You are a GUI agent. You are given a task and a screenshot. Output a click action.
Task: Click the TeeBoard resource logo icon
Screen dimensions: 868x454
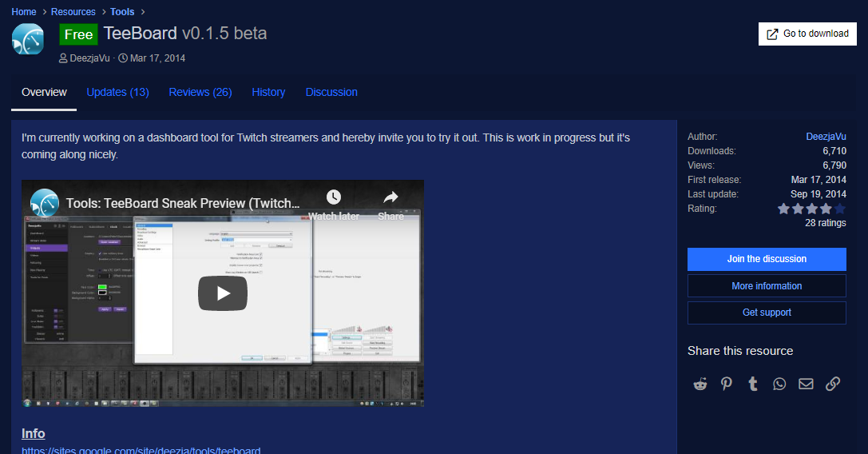[28, 39]
